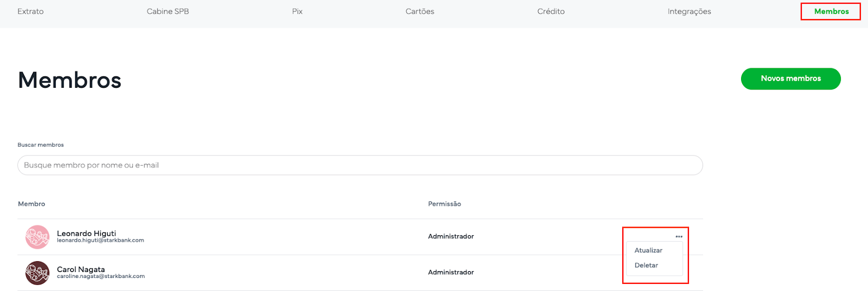Click Leonardo Higuti's pink avatar
The height and width of the screenshot is (291, 868).
click(37, 237)
